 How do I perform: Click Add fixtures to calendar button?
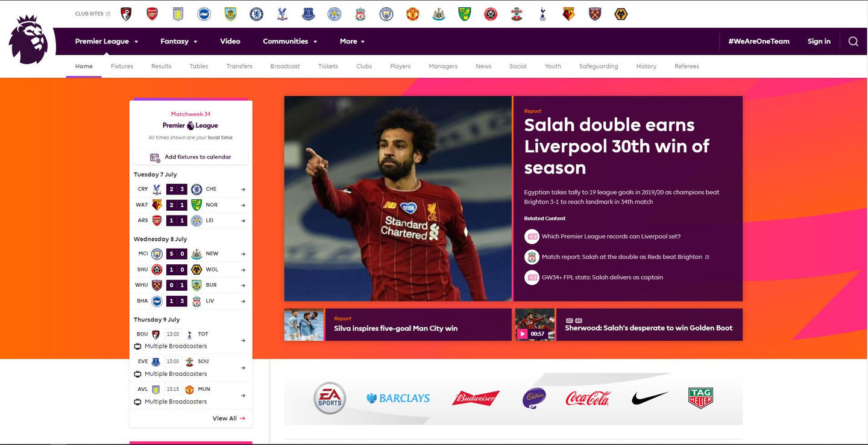click(190, 157)
